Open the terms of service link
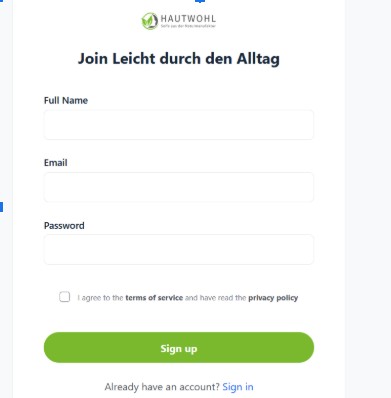 click(154, 298)
